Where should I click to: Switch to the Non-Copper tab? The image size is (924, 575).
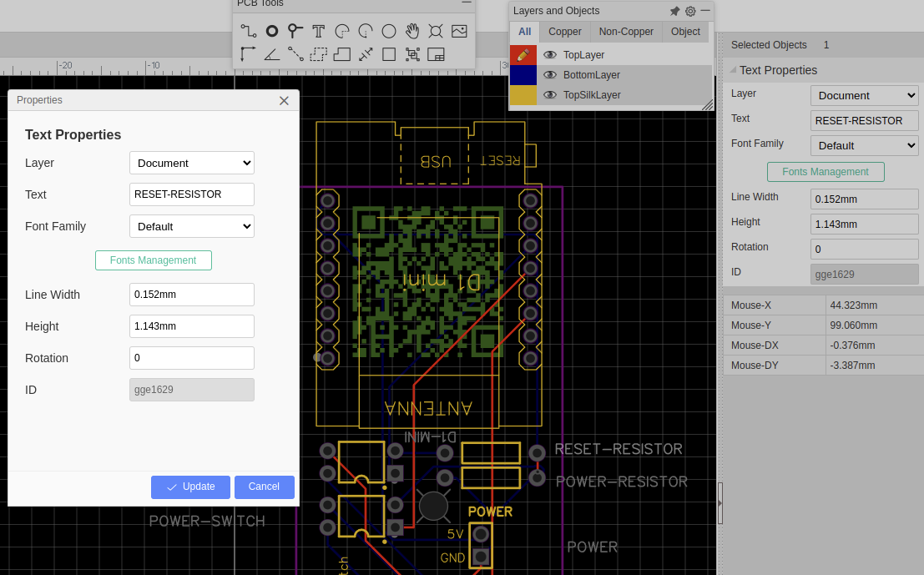tap(626, 32)
